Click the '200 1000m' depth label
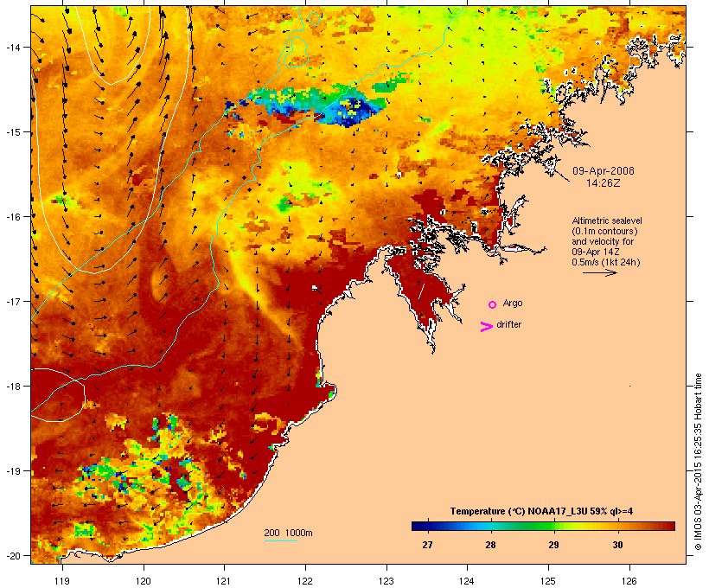This screenshot has width=709, height=588. click(x=288, y=533)
